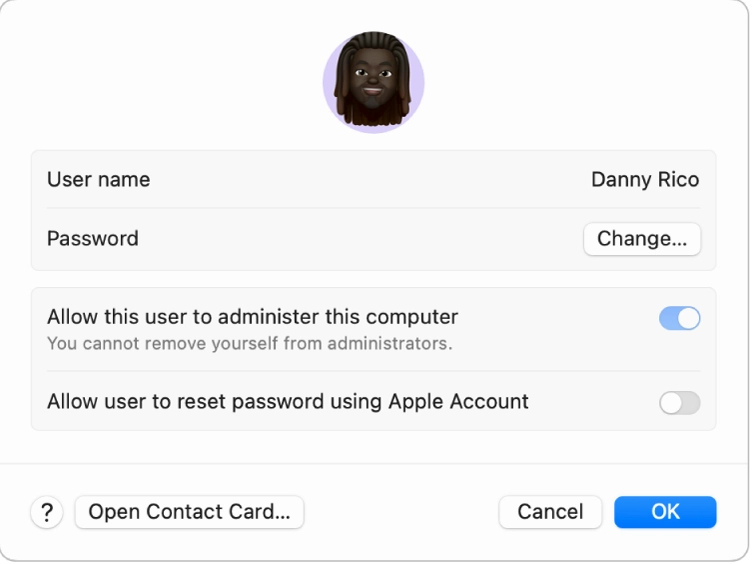The height and width of the screenshot is (564, 752).
Task: Click the "cannot remove yourself from administrators" note
Action: [249, 344]
